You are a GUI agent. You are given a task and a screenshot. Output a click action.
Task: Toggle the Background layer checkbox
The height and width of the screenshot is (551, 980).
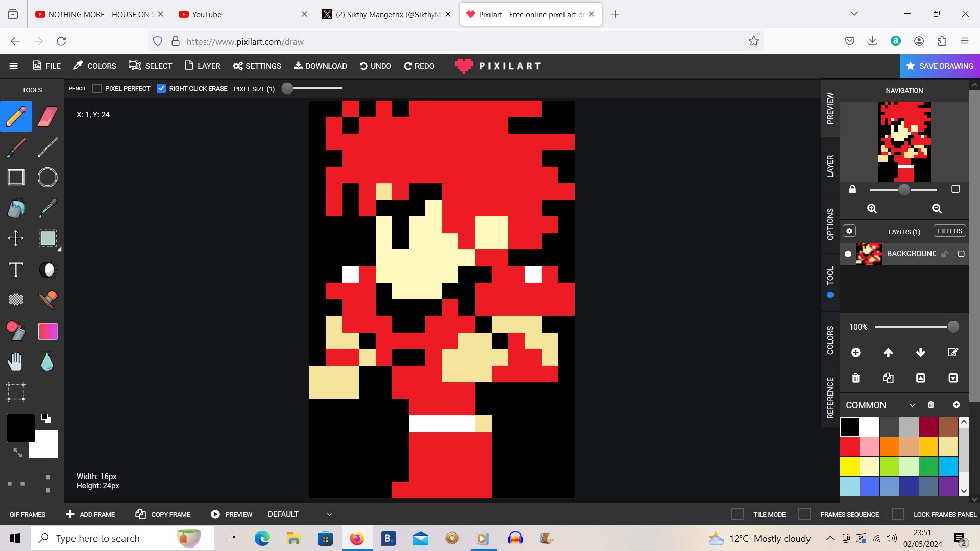(x=961, y=254)
